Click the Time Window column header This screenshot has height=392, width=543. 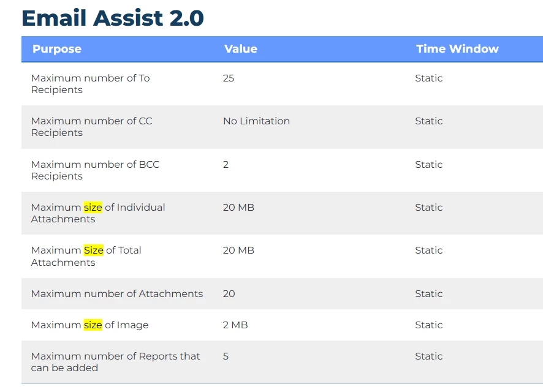pos(457,49)
